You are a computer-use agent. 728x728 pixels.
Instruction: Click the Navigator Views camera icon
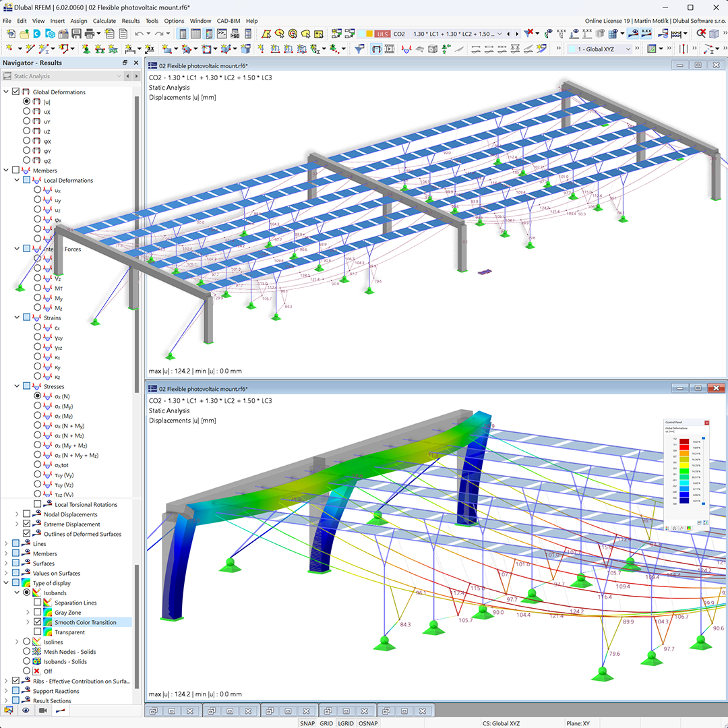click(x=42, y=710)
